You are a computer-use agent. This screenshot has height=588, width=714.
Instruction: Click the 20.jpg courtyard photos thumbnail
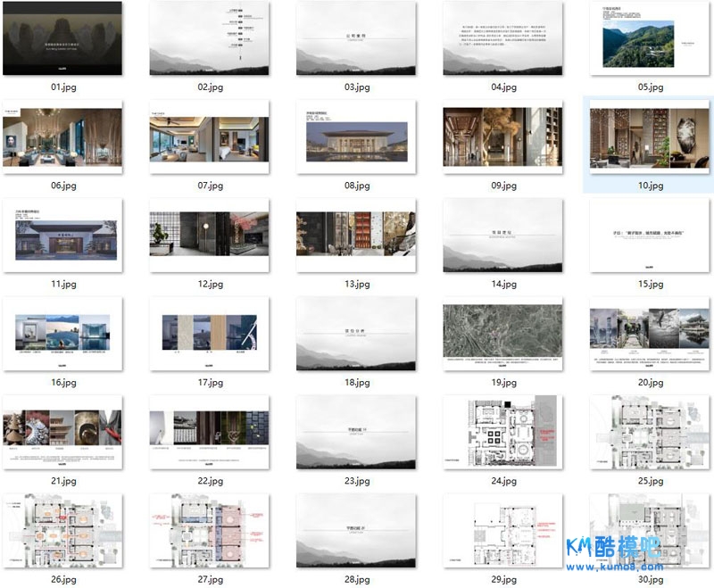coord(649,334)
